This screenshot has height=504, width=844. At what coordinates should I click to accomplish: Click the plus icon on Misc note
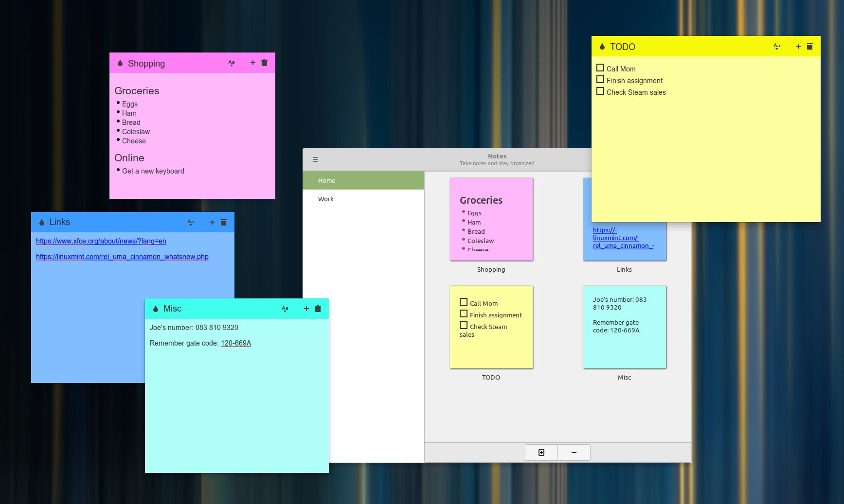(306, 309)
